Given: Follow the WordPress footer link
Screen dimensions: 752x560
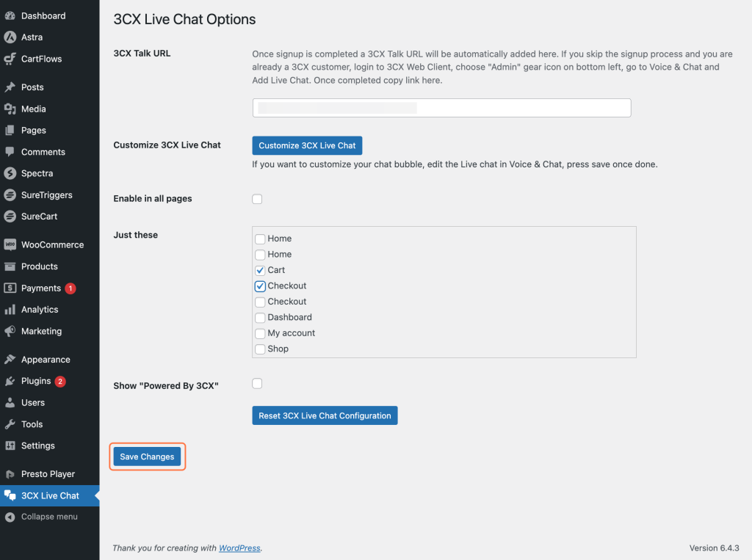Looking at the screenshot, I should click(x=239, y=548).
